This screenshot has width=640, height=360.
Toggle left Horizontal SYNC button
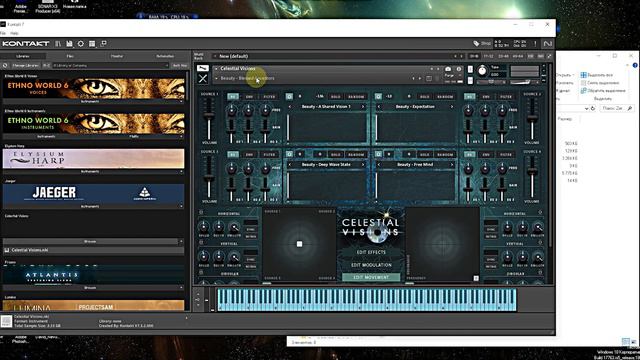point(251,229)
